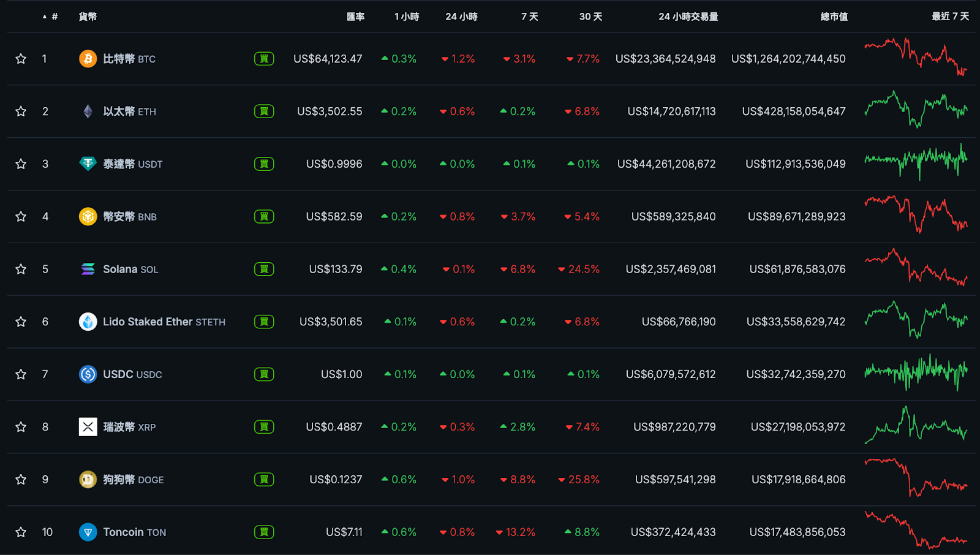Sort by 7 天 change column
Screen dimensions: 980x555
coord(530,17)
